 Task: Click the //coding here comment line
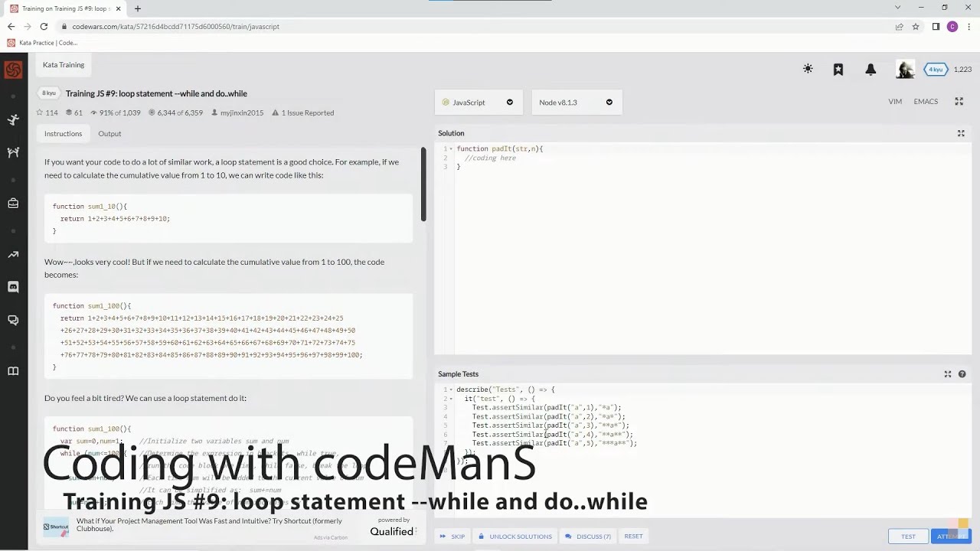(x=490, y=158)
